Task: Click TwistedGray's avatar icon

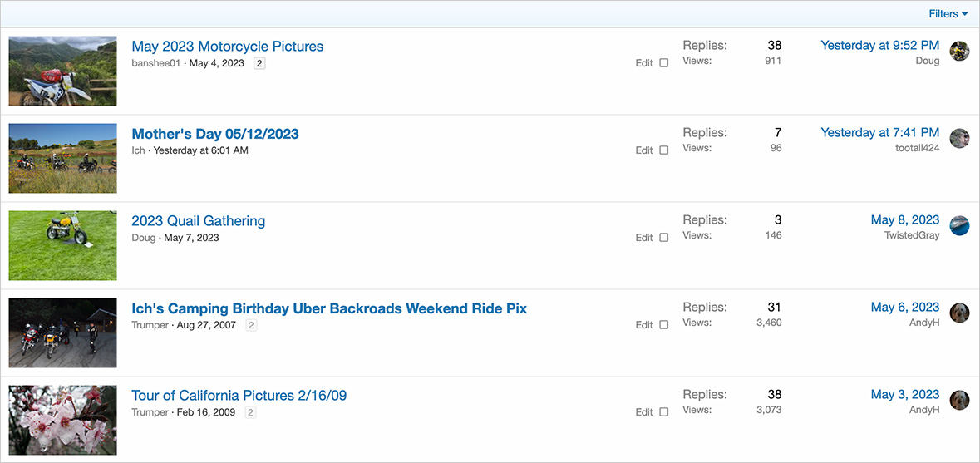Action: pos(959,226)
